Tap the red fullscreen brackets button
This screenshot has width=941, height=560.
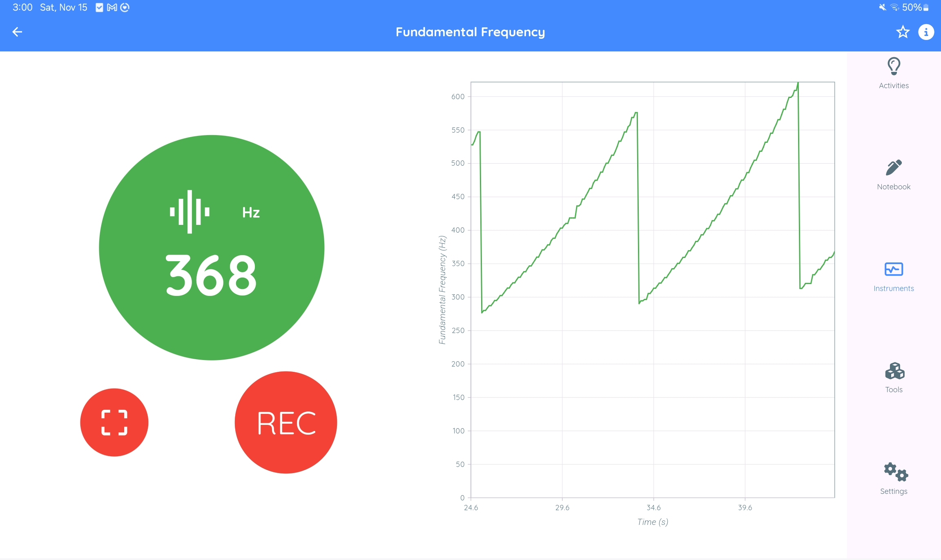[114, 422]
